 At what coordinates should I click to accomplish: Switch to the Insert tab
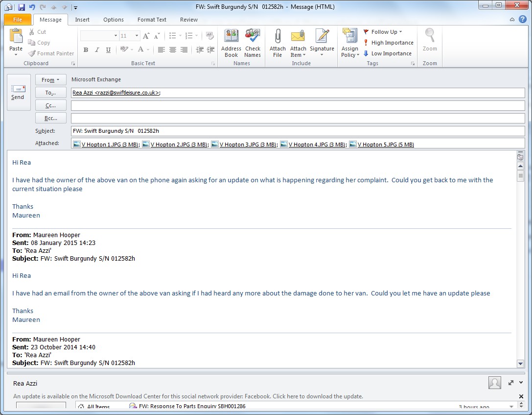(x=82, y=20)
